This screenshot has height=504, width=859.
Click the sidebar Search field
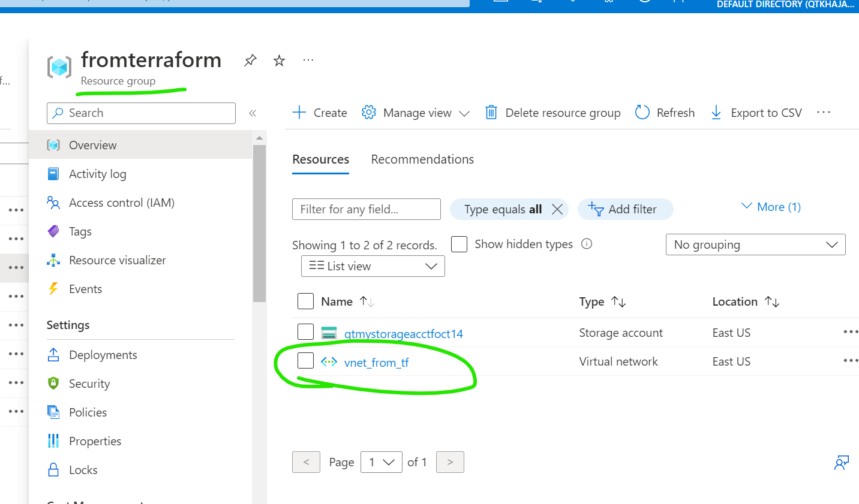141,113
